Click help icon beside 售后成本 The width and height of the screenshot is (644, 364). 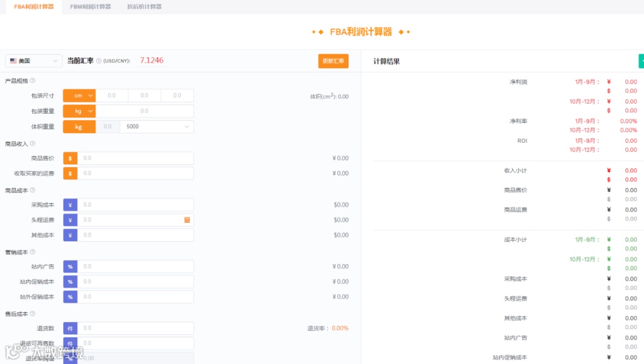[32, 314]
